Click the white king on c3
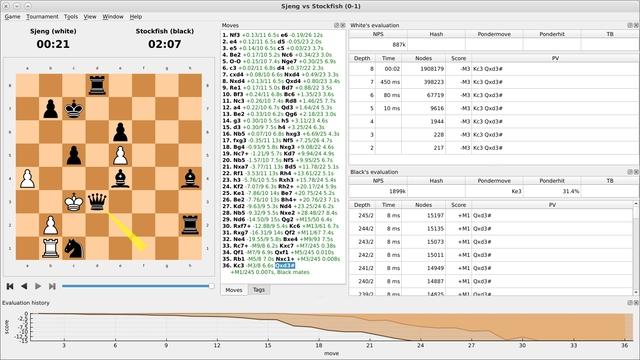 pyautogui.click(x=74, y=202)
